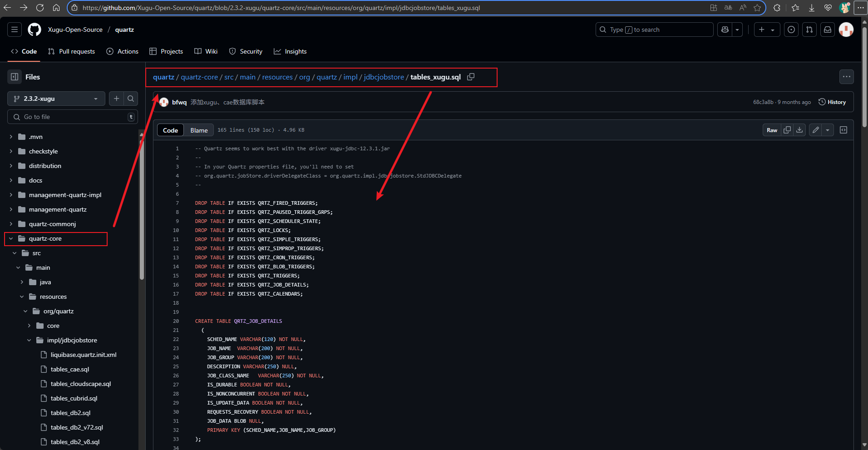Open the file History link

(832, 102)
